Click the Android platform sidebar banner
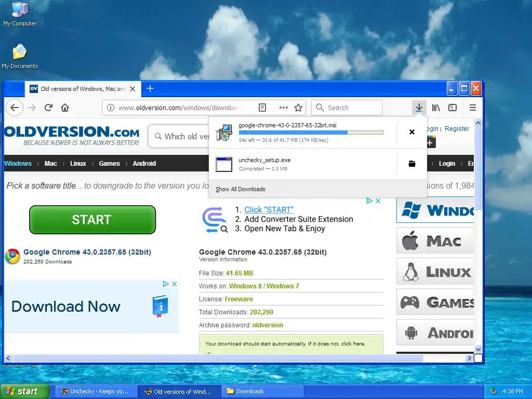Image resolution: width=532 pixels, height=399 pixels. point(435,332)
